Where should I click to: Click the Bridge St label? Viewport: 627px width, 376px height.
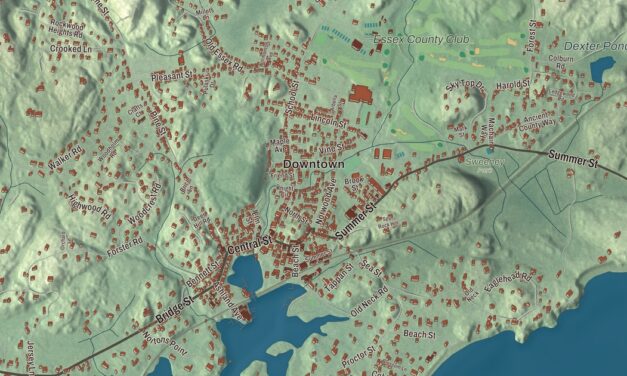(175, 309)
